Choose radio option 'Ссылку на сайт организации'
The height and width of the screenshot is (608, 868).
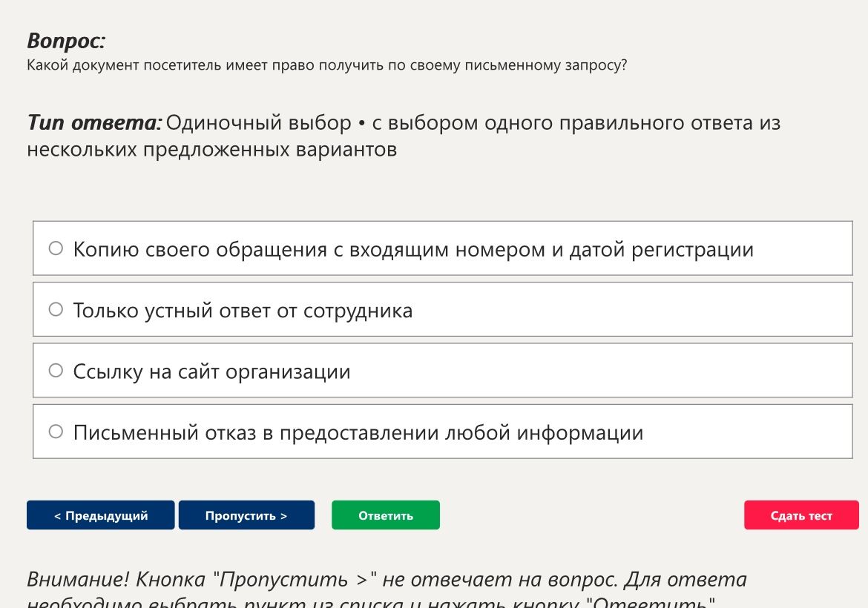(x=56, y=370)
